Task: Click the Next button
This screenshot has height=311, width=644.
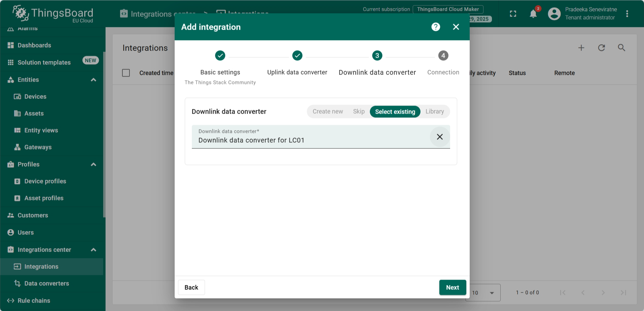Action: click(x=452, y=287)
